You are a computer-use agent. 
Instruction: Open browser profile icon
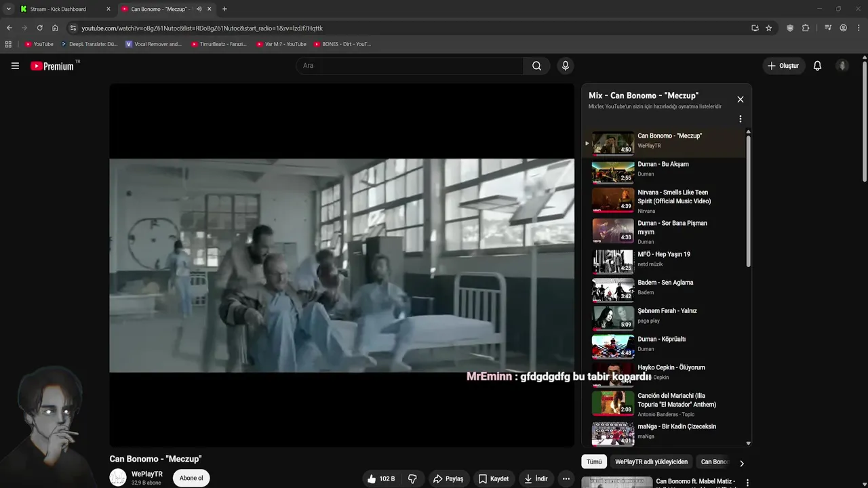(843, 28)
